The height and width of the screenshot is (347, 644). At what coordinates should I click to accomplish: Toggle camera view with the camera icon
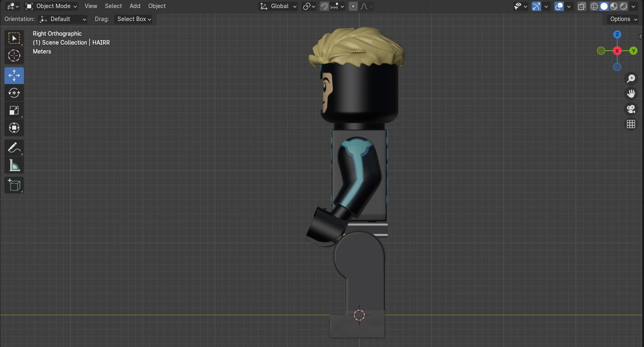click(631, 109)
